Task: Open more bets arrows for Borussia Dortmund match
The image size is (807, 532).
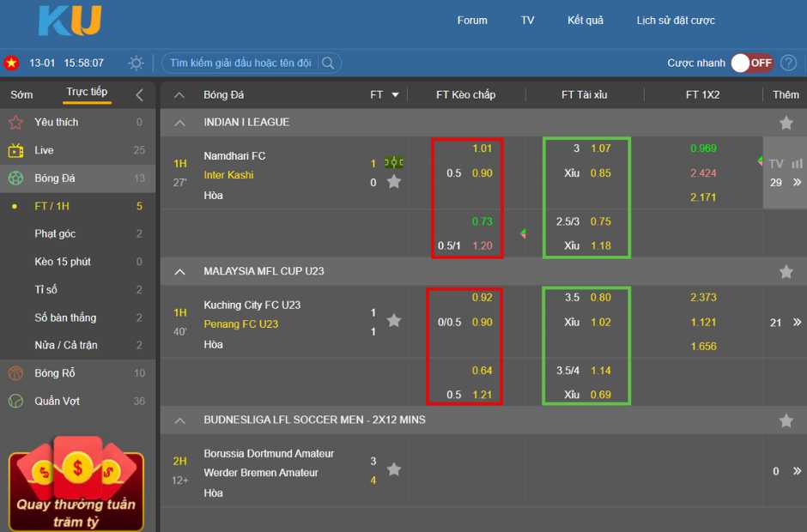Action: click(798, 471)
